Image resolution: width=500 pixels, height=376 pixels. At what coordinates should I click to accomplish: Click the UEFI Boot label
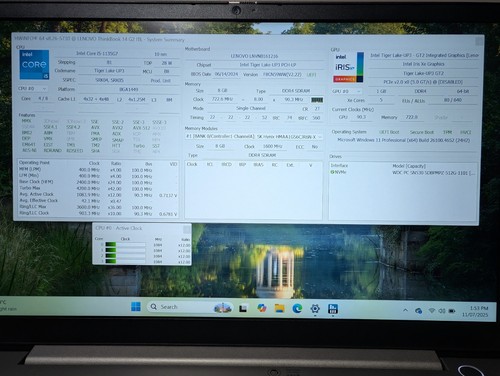coord(389,132)
